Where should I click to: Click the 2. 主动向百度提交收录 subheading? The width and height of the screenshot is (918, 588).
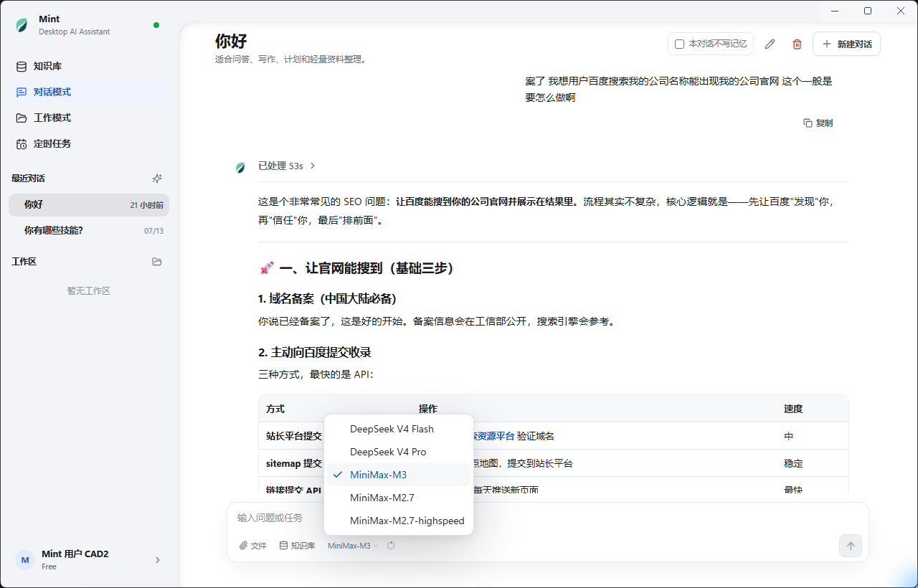click(x=315, y=353)
